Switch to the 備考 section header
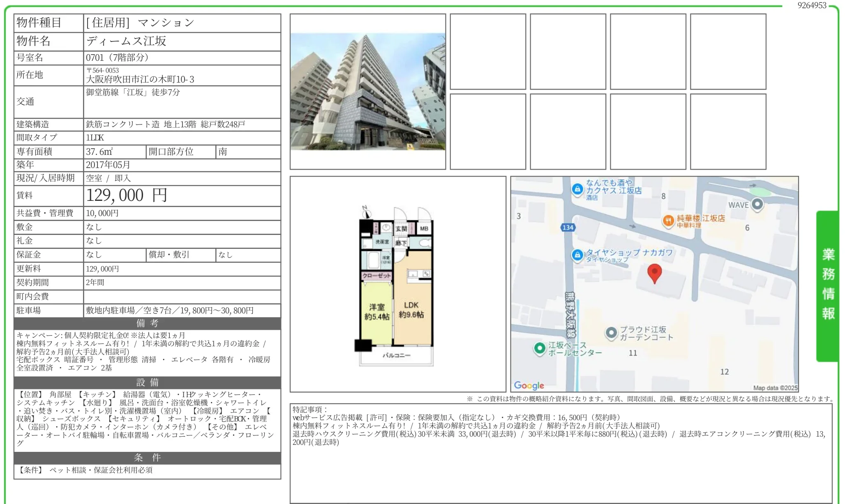The height and width of the screenshot is (504, 845). point(147,324)
